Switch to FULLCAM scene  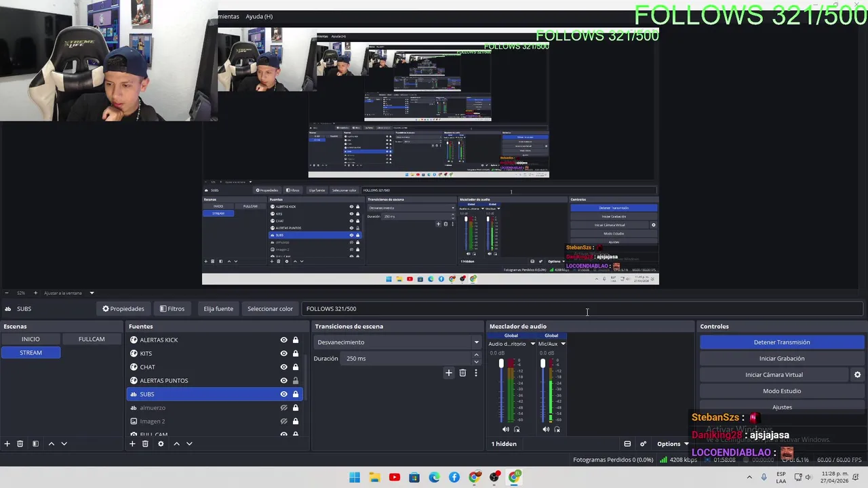click(92, 339)
